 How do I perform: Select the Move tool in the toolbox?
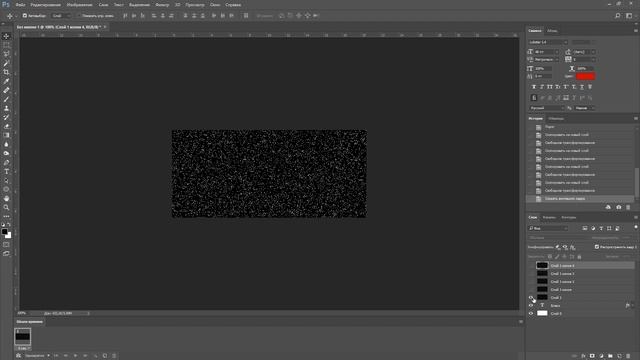pos(6,36)
